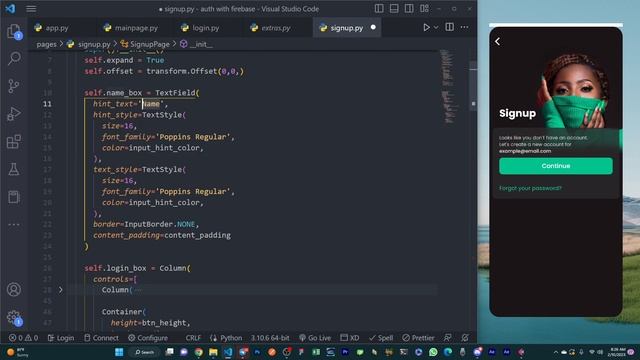Image resolution: width=640 pixels, height=360 pixels.
Task: Open Source Control view
Action: (14, 86)
